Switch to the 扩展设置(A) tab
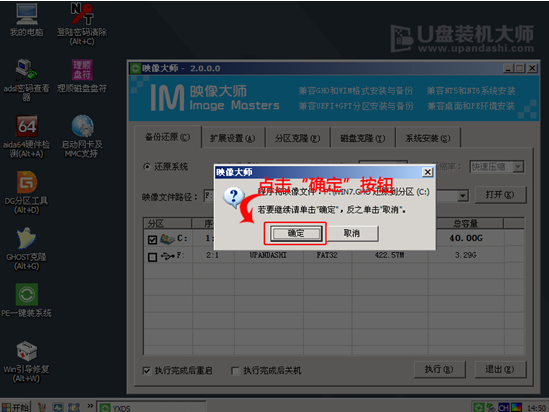549x412 pixels. point(232,138)
